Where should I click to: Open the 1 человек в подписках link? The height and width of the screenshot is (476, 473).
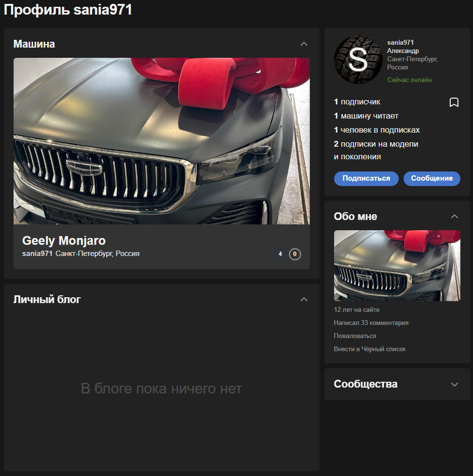pos(377,130)
